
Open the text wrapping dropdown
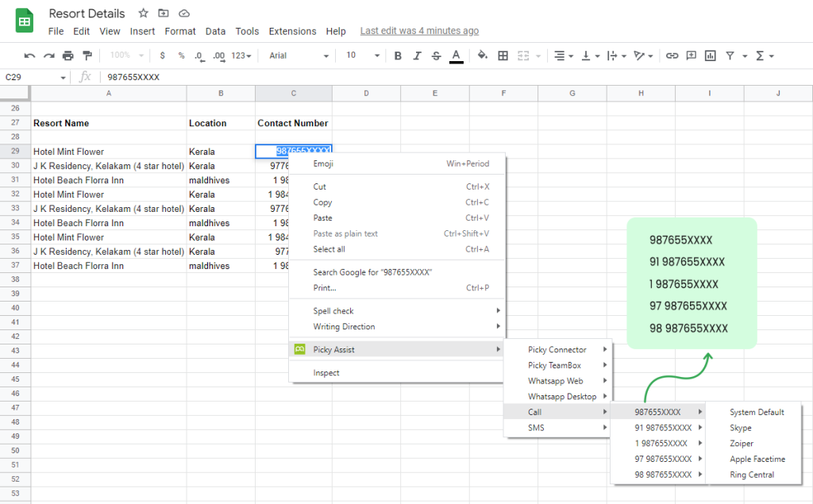click(x=616, y=56)
